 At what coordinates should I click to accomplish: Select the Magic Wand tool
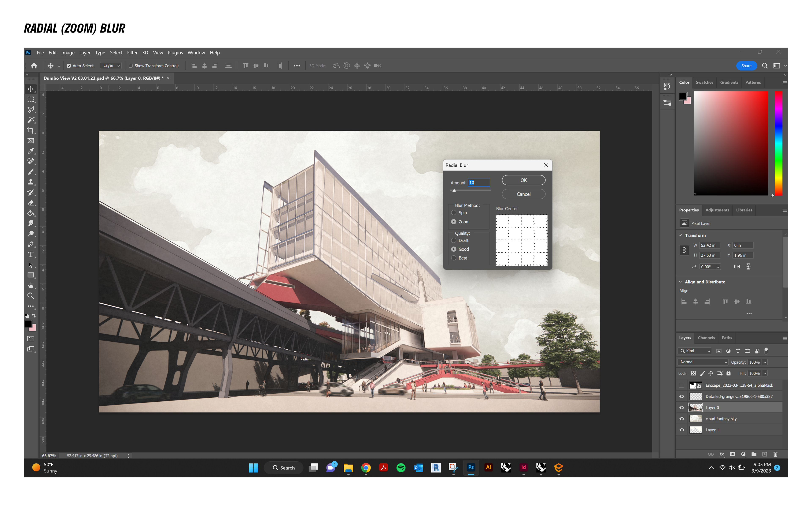[31, 120]
